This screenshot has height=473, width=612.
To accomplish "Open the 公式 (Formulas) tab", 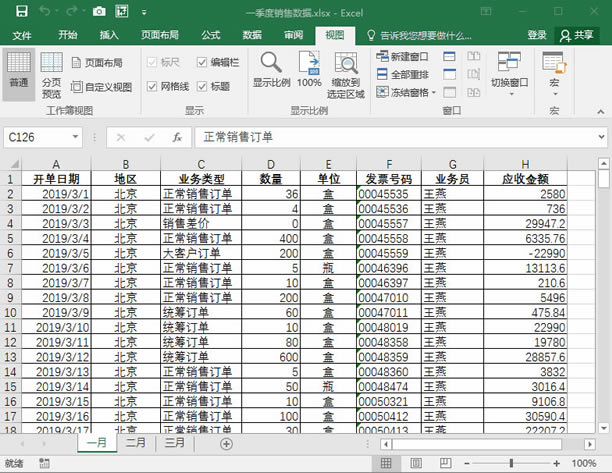I will [x=211, y=35].
